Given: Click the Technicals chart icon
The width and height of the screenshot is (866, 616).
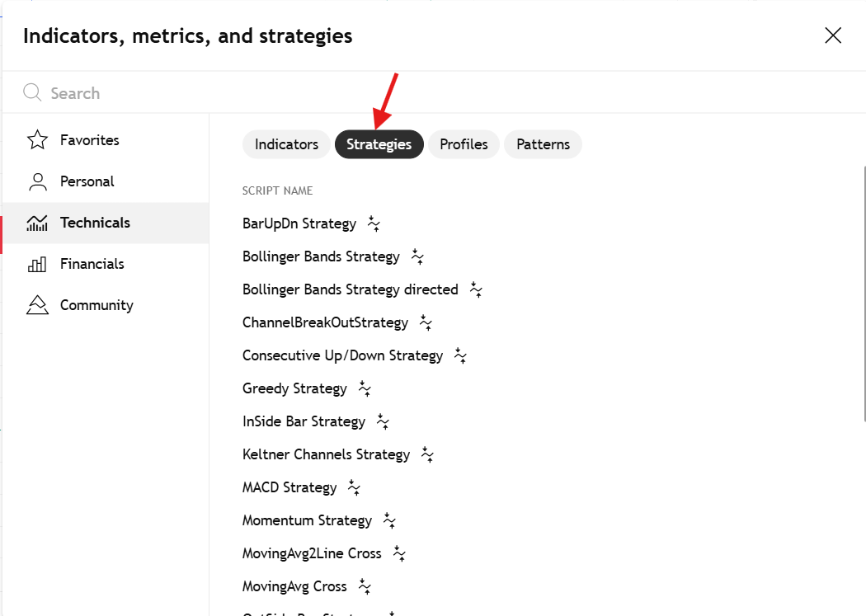Looking at the screenshot, I should pos(37,223).
